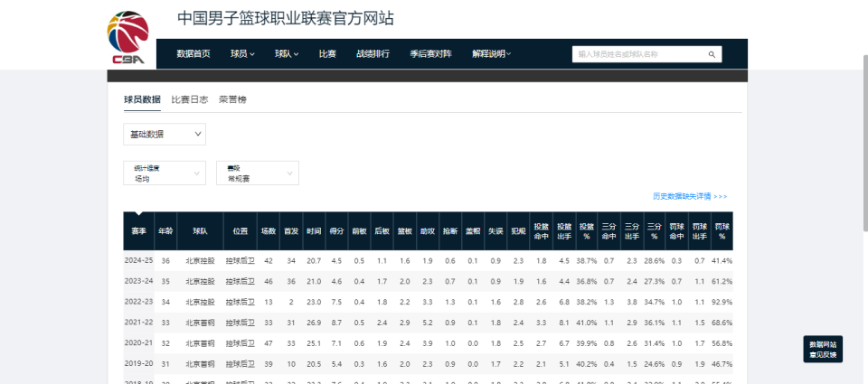Click the 92.9% free throw value
868x384 pixels.
pos(722,302)
